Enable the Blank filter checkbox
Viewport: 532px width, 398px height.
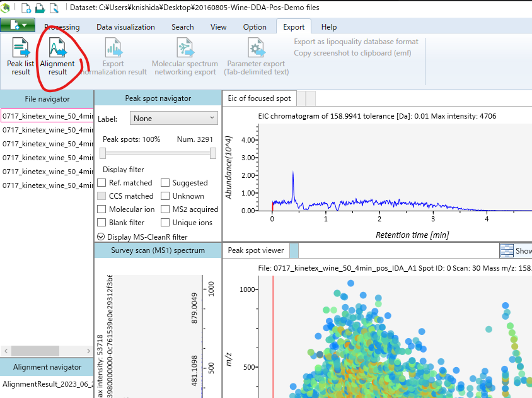tap(100, 222)
